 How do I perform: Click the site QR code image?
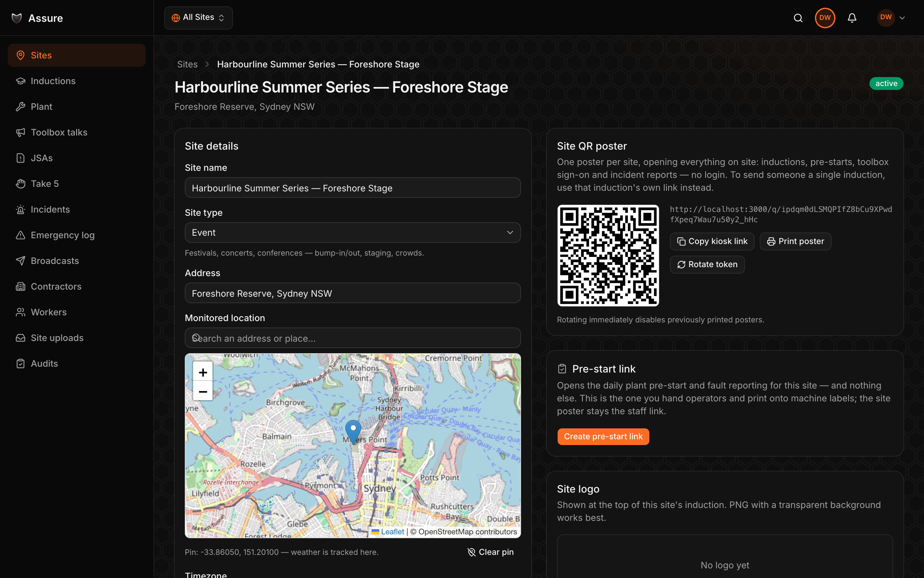pos(608,255)
